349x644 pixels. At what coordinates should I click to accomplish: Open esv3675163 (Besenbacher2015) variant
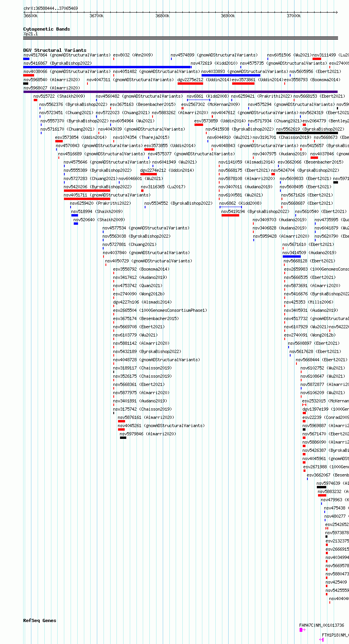point(143,104)
